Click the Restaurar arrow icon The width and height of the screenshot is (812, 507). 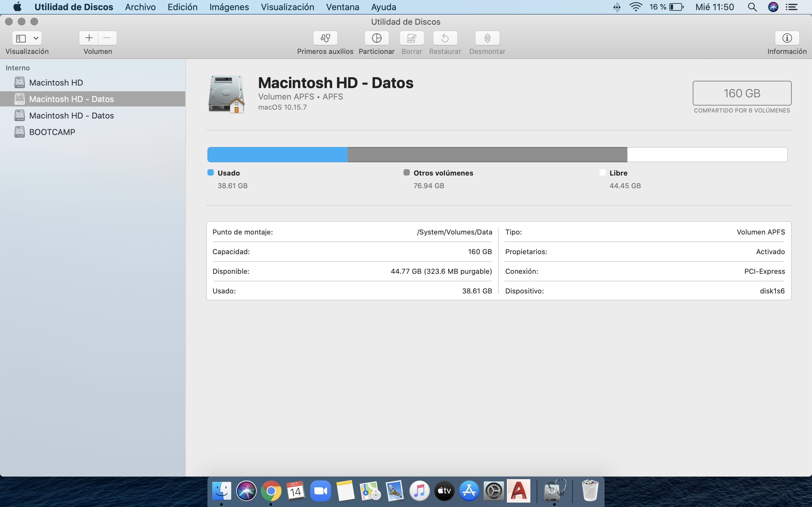tap(445, 38)
